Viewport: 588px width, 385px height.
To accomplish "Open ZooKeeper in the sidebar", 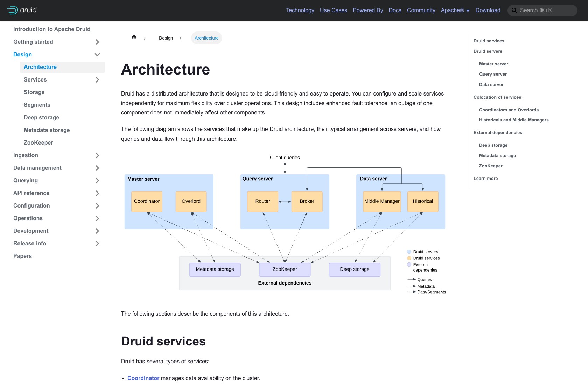I will [38, 143].
